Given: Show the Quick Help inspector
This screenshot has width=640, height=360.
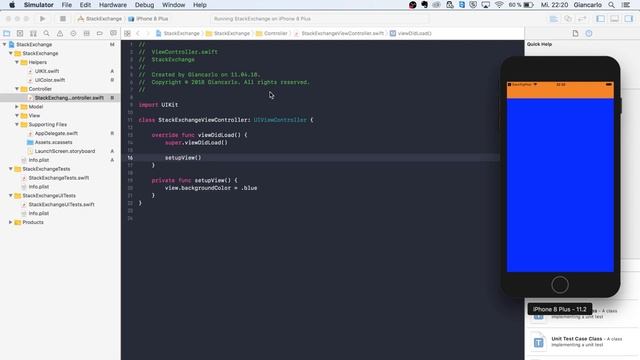Looking at the screenshot, I should click(589, 33).
